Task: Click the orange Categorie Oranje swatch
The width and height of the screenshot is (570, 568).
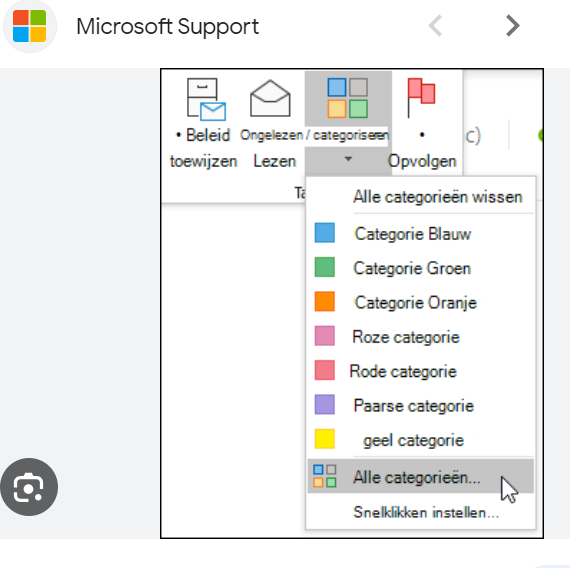Action: click(325, 301)
